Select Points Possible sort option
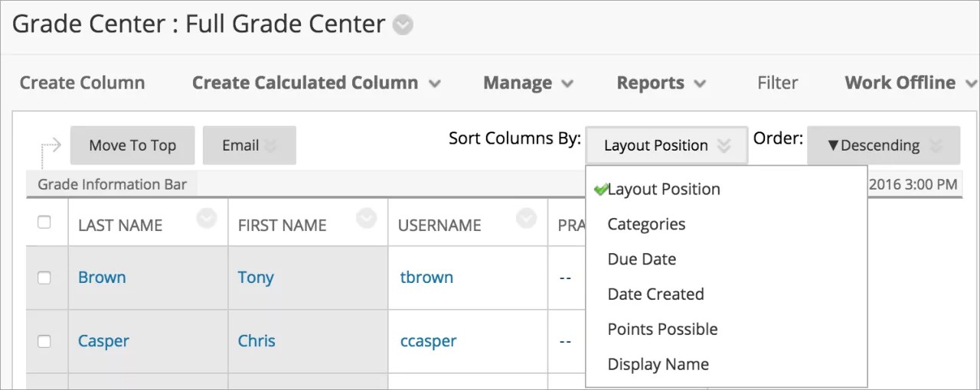Viewport: 980px width, 390px height. (x=662, y=330)
